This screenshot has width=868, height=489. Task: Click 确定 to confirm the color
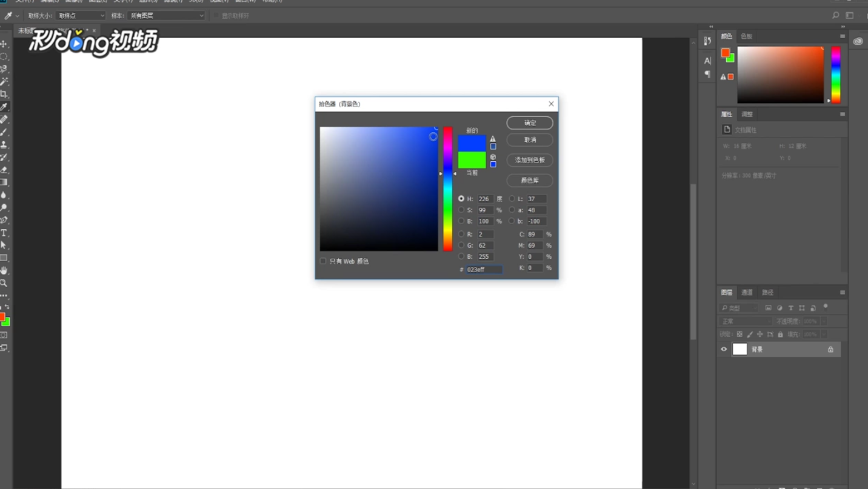coord(530,123)
